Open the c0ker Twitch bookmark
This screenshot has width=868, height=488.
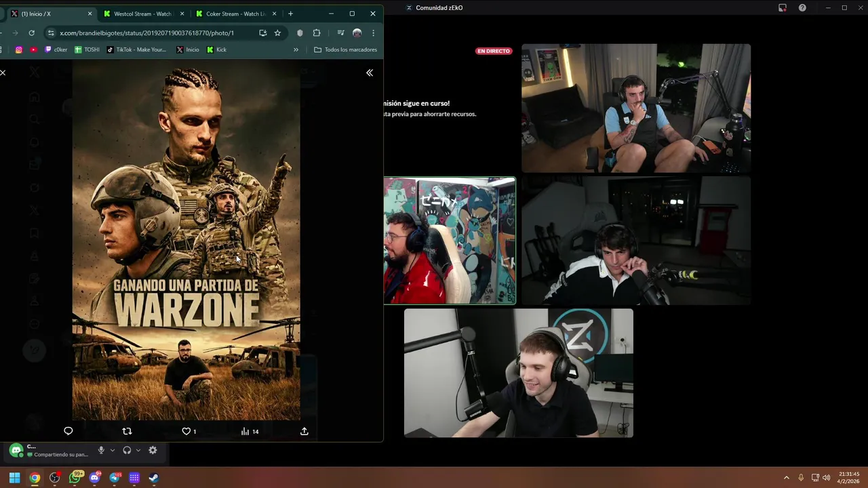(x=56, y=49)
